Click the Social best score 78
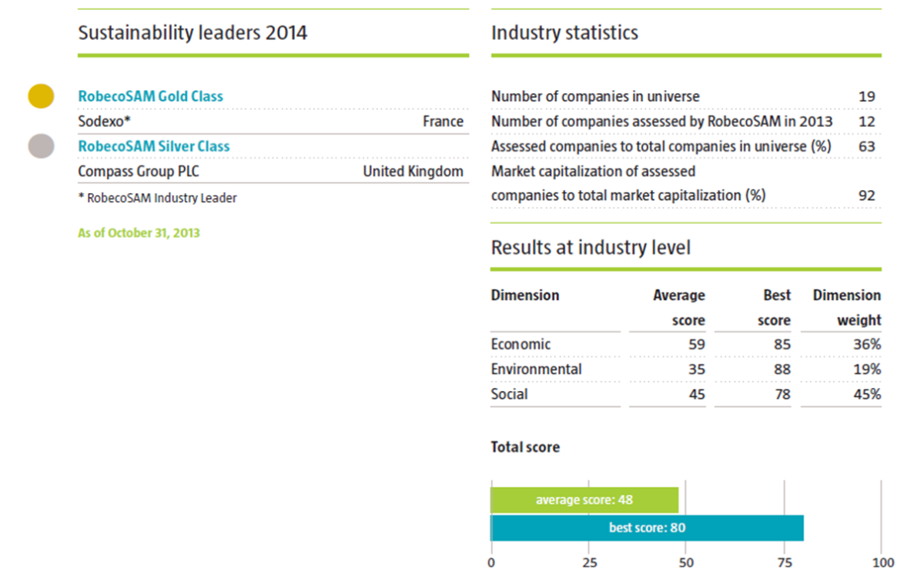This screenshot has height=588, width=924. click(x=782, y=394)
